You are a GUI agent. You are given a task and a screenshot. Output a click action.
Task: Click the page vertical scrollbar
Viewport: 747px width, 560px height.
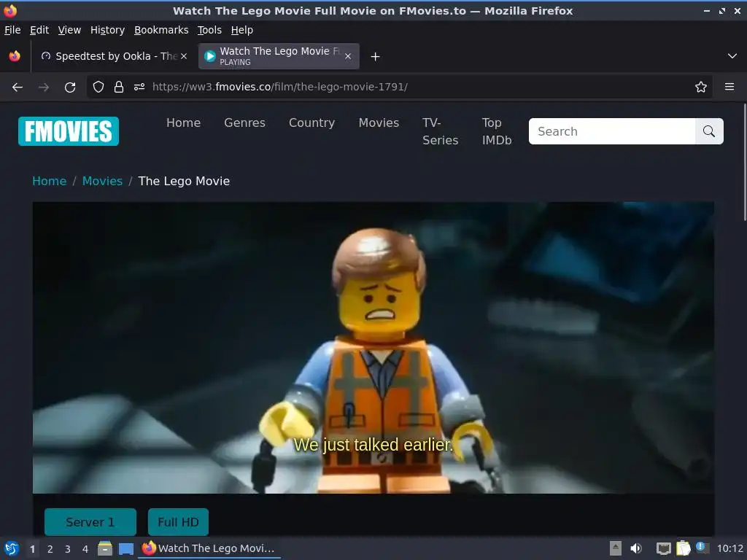click(x=745, y=162)
